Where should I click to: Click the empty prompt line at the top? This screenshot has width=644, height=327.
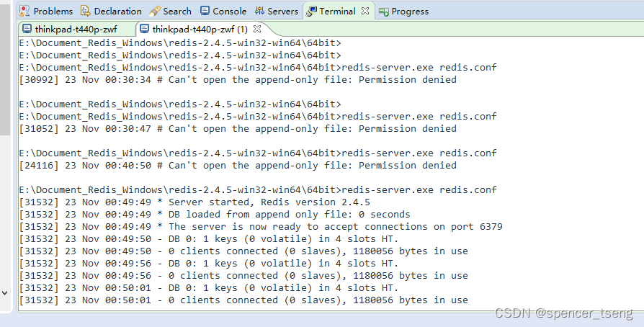pos(180,42)
